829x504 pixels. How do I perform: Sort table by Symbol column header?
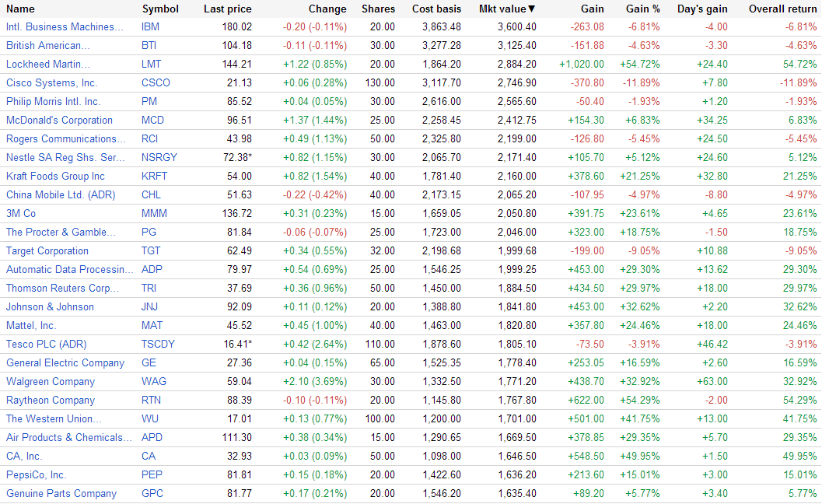coord(160,9)
